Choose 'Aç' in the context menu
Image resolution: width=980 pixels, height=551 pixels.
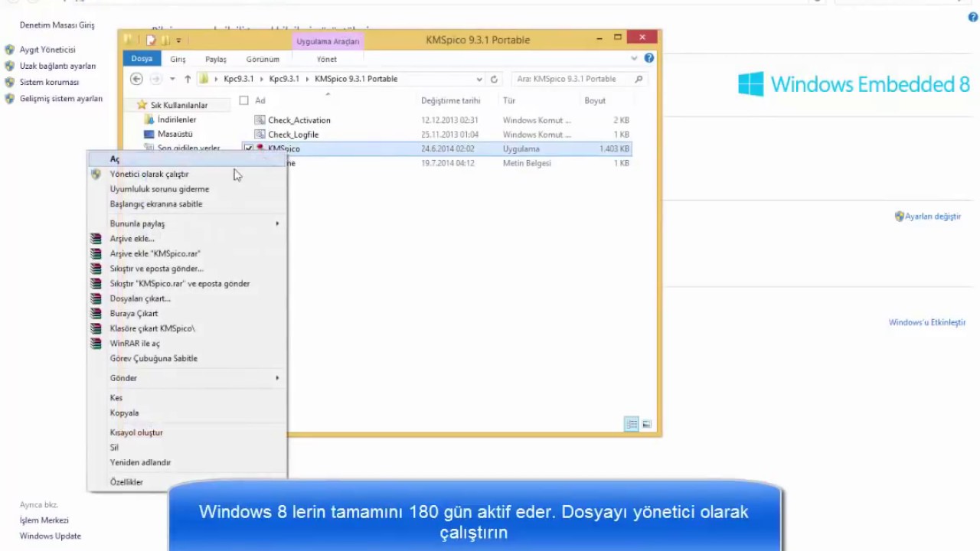click(x=188, y=159)
